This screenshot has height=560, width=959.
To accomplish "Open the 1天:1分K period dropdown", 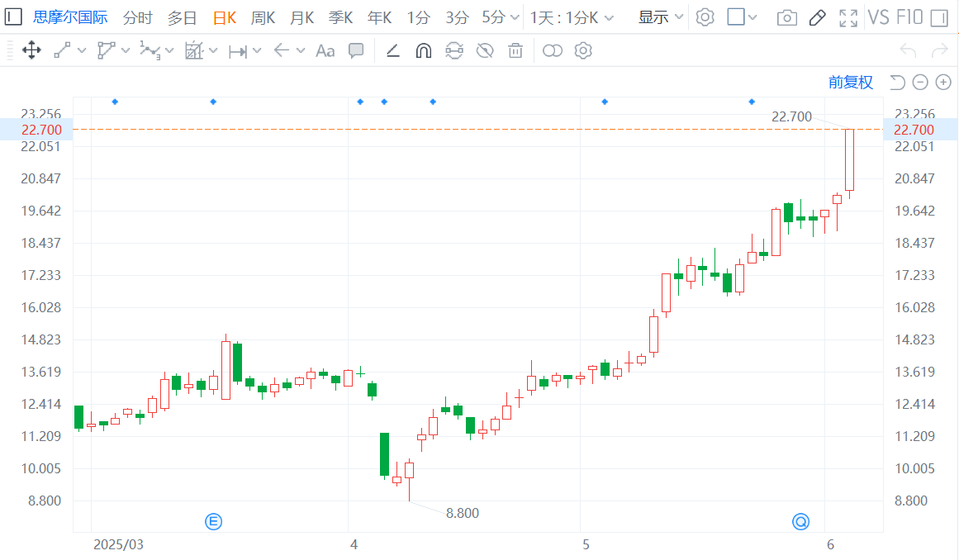I will click(572, 17).
